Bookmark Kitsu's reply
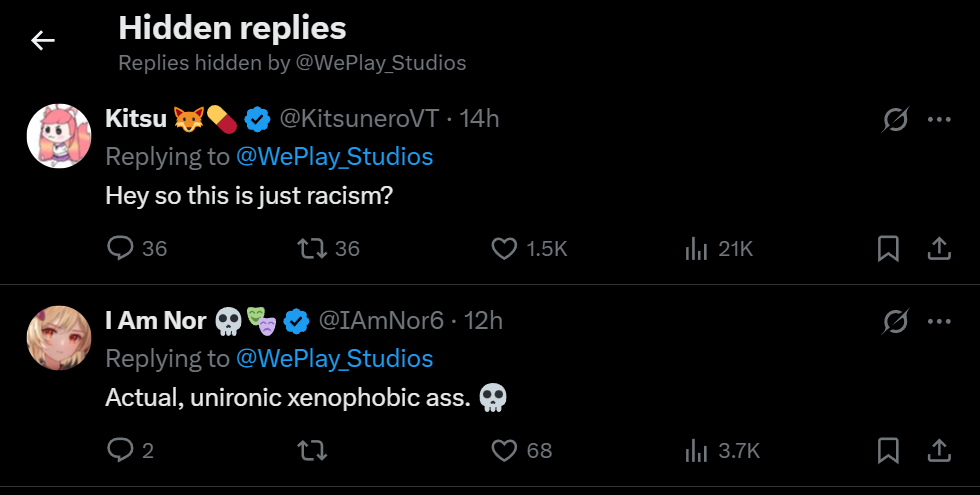This screenshot has width=980, height=495. [888, 248]
